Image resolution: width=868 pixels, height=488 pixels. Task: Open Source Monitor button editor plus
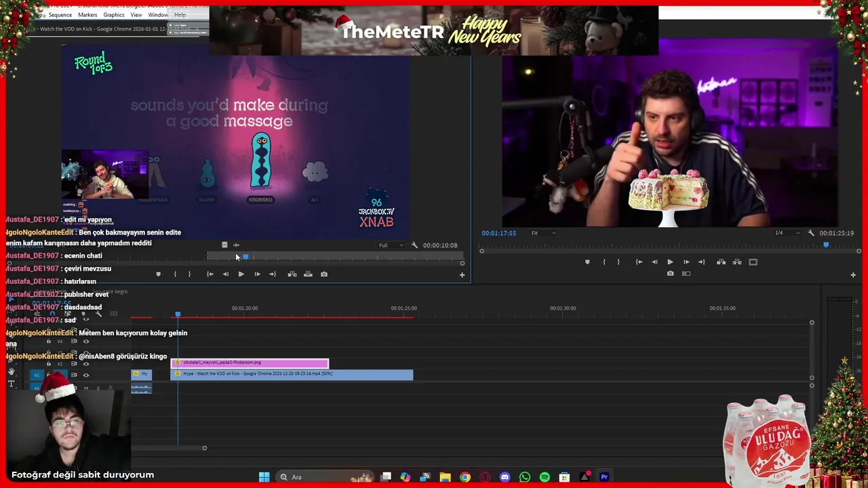tap(462, 275)
